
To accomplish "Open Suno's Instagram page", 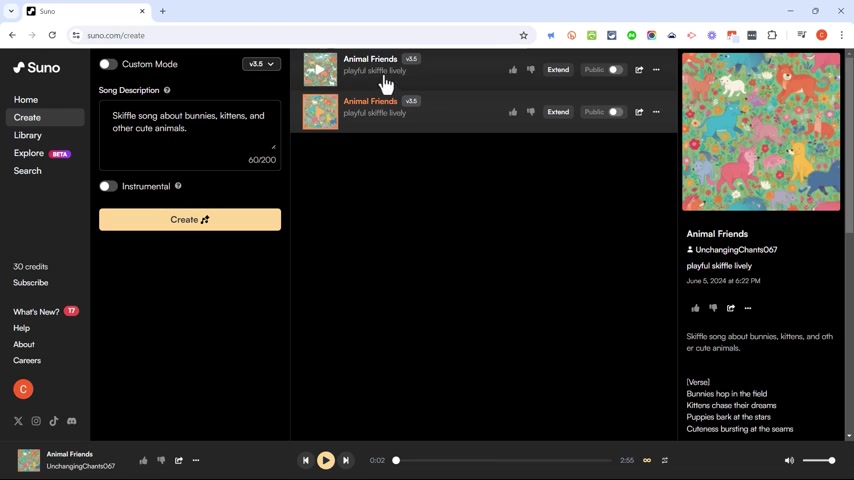I will pyautogui.click(x=36, y=421).
